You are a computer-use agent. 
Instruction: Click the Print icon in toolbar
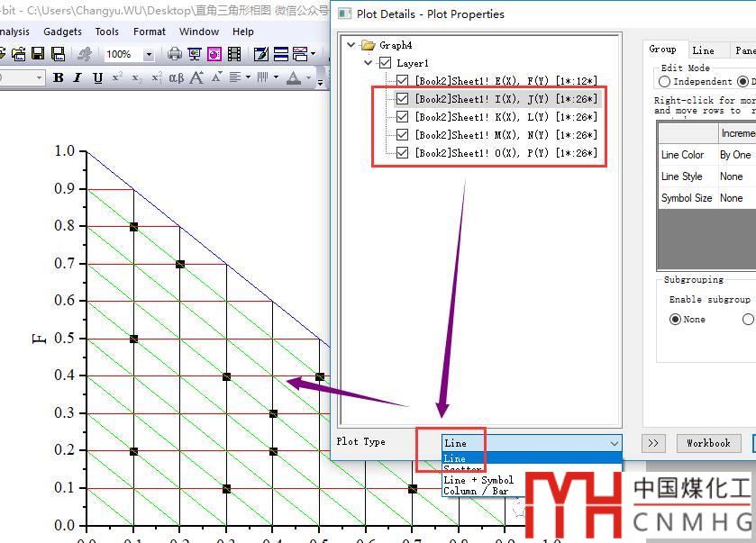tap(175, 54)
